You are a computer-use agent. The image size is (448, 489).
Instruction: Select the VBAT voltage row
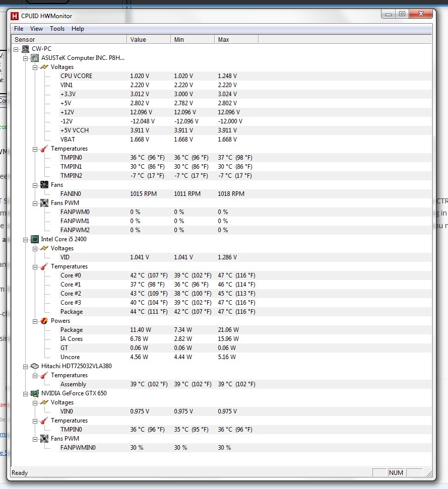[x=245, y=139]
